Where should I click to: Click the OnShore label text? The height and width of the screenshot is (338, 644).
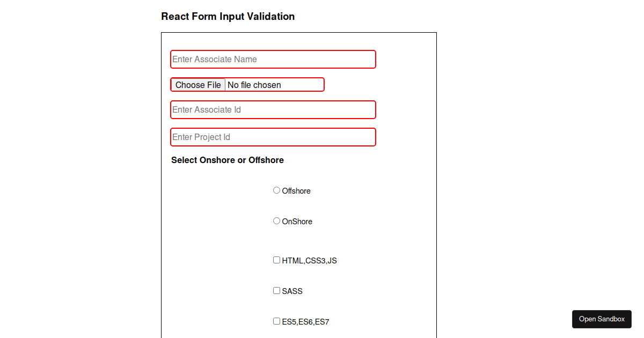pyautogui.click(x=297, y=221)
